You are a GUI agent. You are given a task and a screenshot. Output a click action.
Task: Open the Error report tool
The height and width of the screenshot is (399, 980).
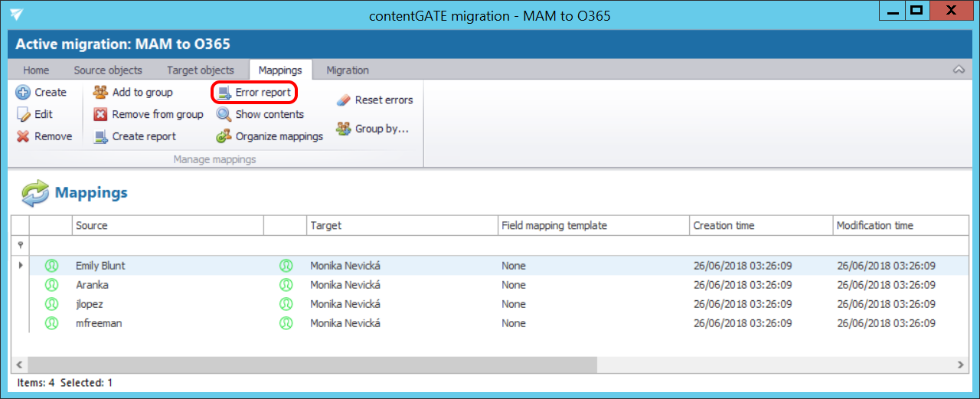pyautogui.click(x=253, y=93)
